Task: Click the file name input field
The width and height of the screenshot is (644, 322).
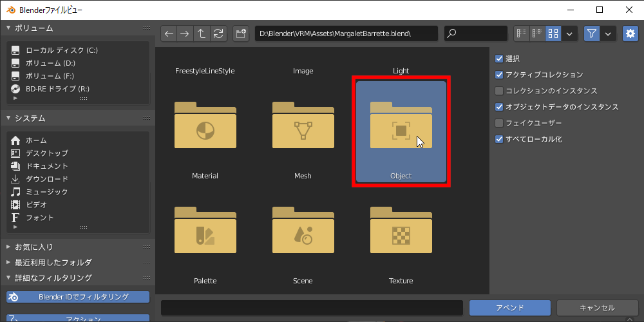Action: pyautogui.click(x=312, y=308)
